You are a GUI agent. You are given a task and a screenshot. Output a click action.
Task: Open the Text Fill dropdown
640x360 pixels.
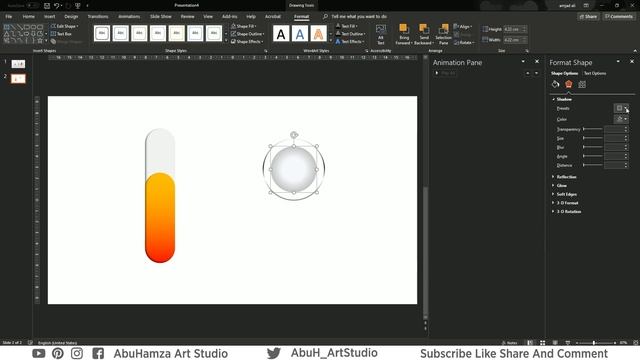pos(346,26)
